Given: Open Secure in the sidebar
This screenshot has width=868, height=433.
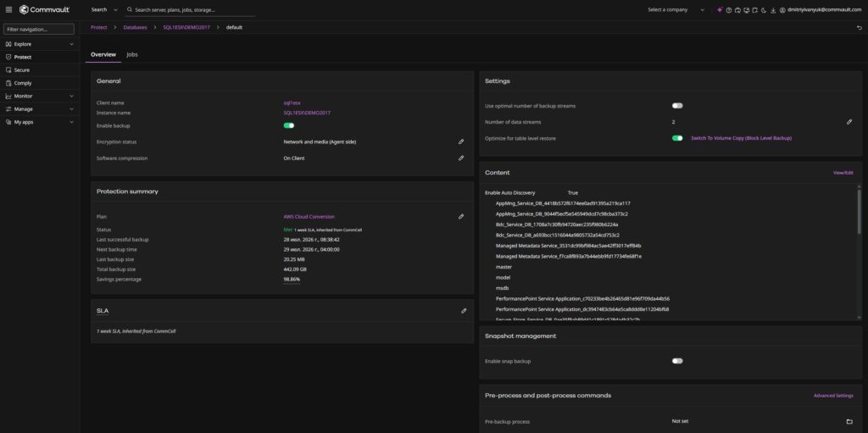Looking at the screenshot, I should pyautogui.click(x=39, y=69).
